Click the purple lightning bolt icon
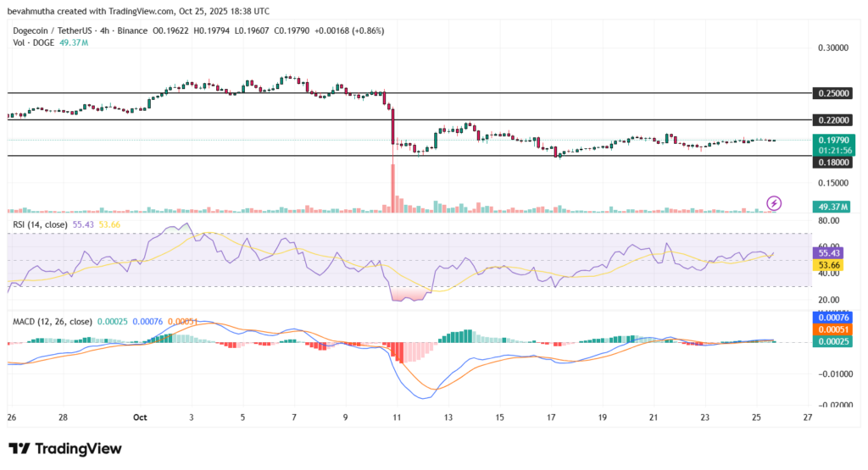This screenshot has width=868, height=470. click(x=774, y=203)
